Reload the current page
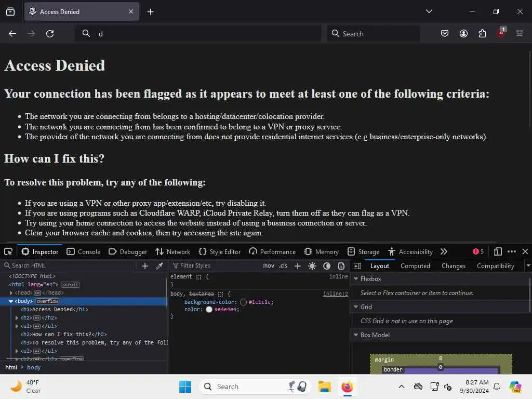532x399 pixels. coord(50,34)
